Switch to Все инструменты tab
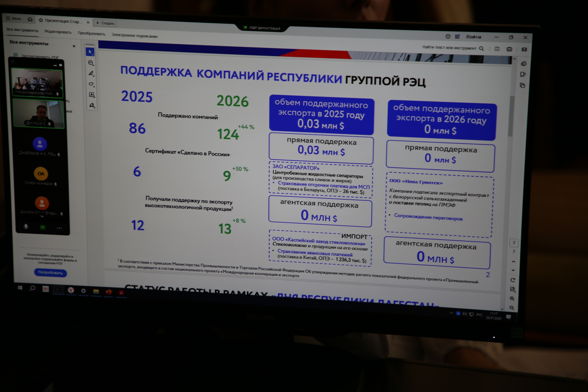 pos(22,30)
